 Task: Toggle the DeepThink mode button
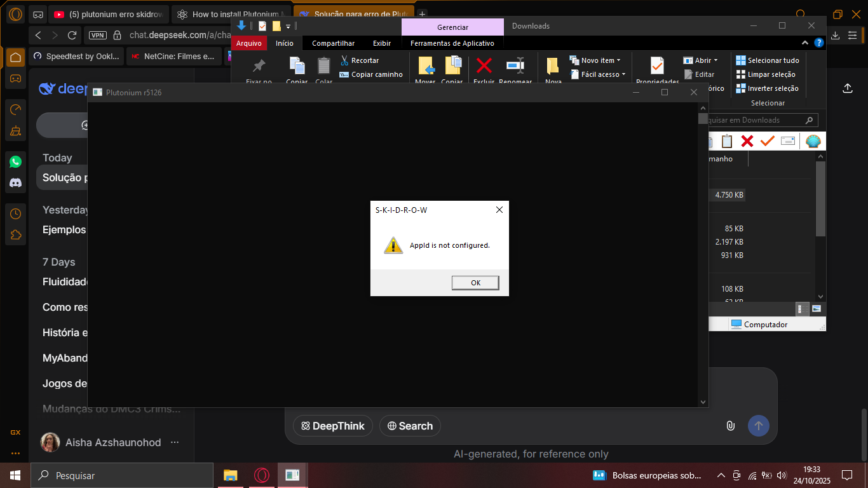(332, 426)
